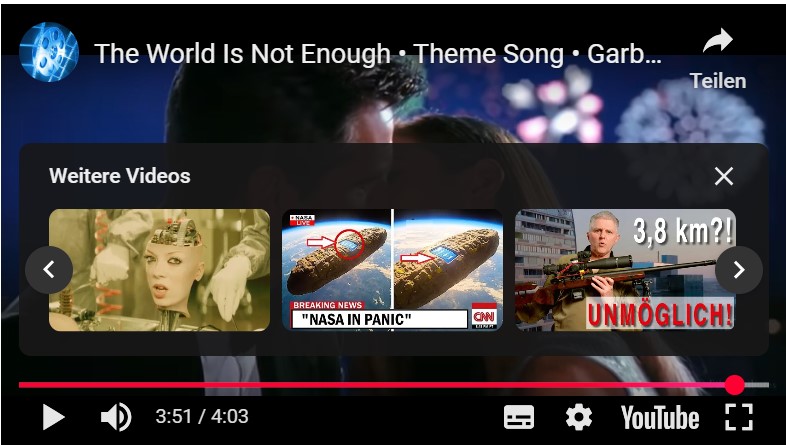Image resolution: width=786 pixels, height=445 pixels.
Task: Open video on YouTube logo
Action: coord(660,417)
